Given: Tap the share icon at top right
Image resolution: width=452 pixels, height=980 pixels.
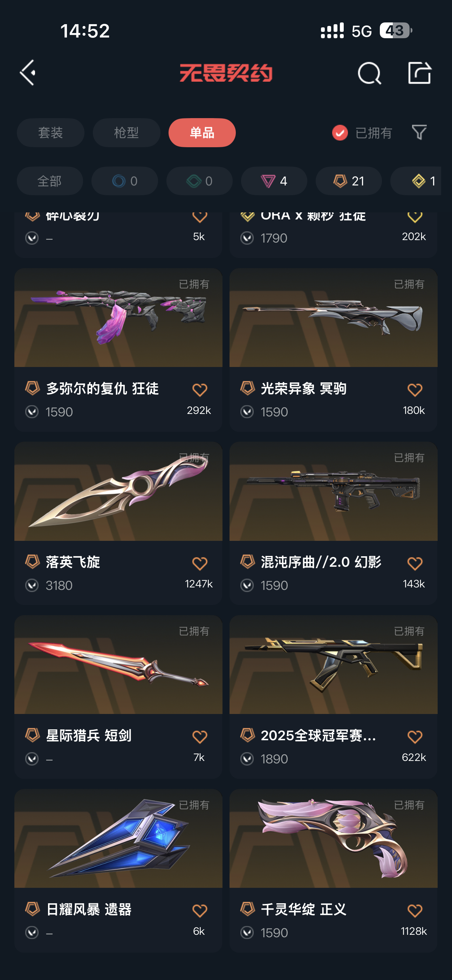Looking at the screenshot, I should coord(419,72).
